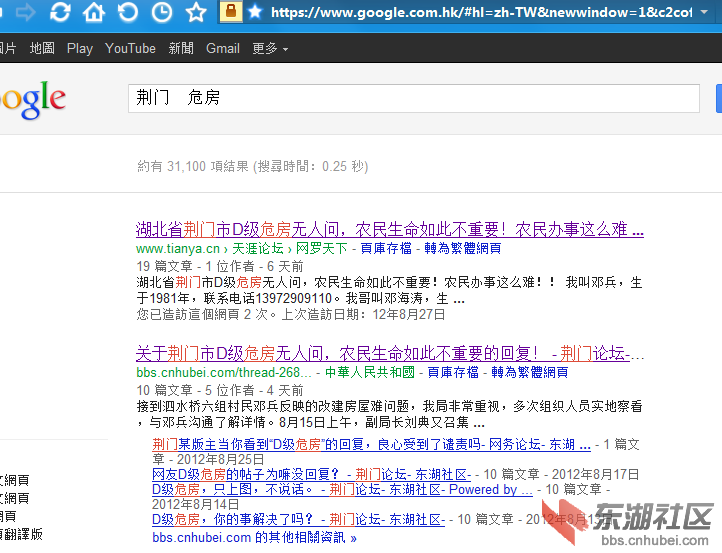Click bbs.cnhubei.com 的其他相關資訊 link

(254, 537)
